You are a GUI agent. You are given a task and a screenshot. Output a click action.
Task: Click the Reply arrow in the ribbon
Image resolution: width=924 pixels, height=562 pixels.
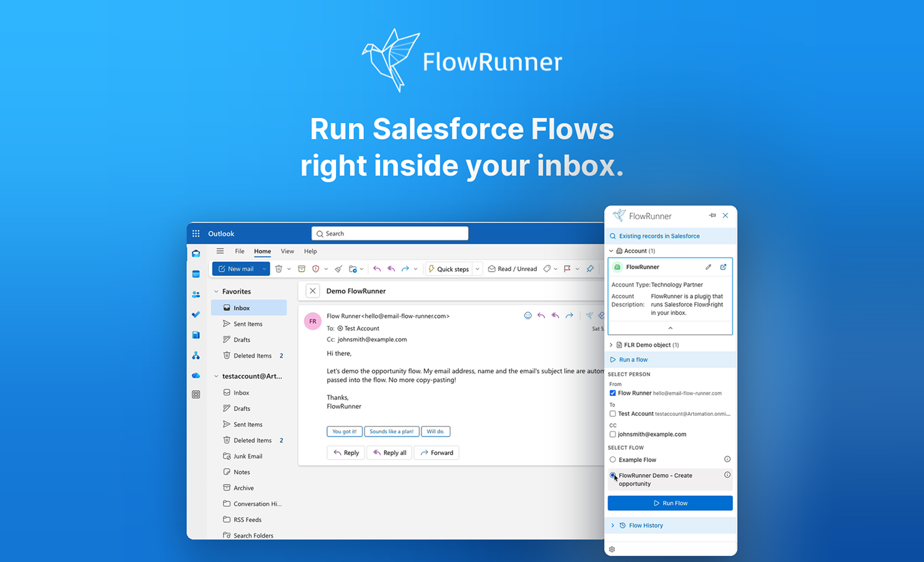[x=377, y=269]
